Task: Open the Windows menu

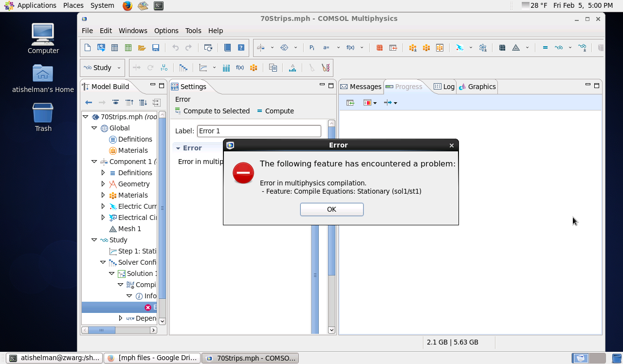Action: [x=133, y=30]
